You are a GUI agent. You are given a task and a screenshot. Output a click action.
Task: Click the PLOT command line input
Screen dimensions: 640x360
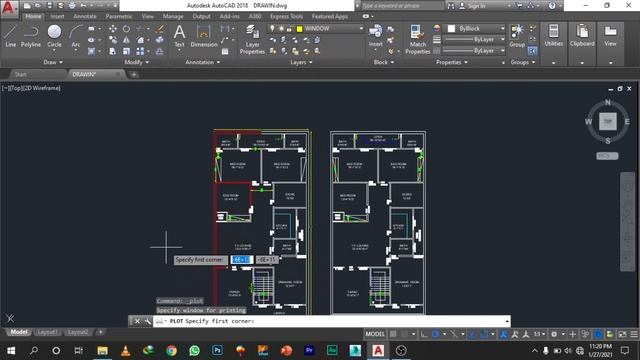[x=331, y=321]
